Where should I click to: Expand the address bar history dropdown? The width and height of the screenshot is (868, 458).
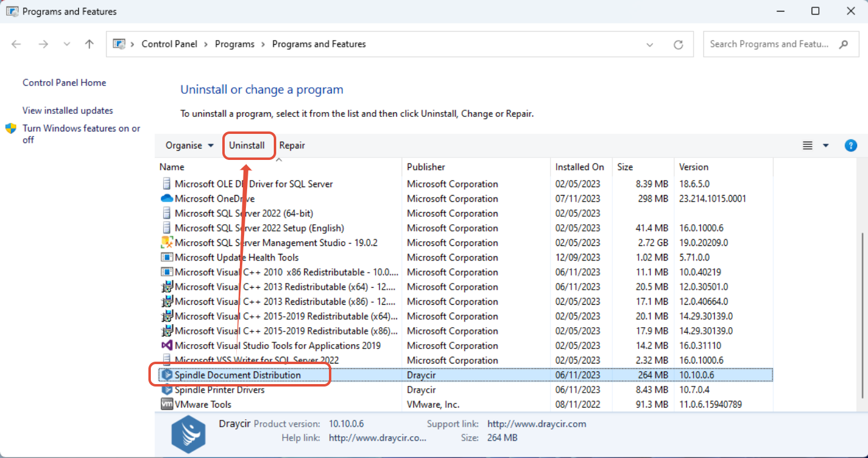coord(650,44)
